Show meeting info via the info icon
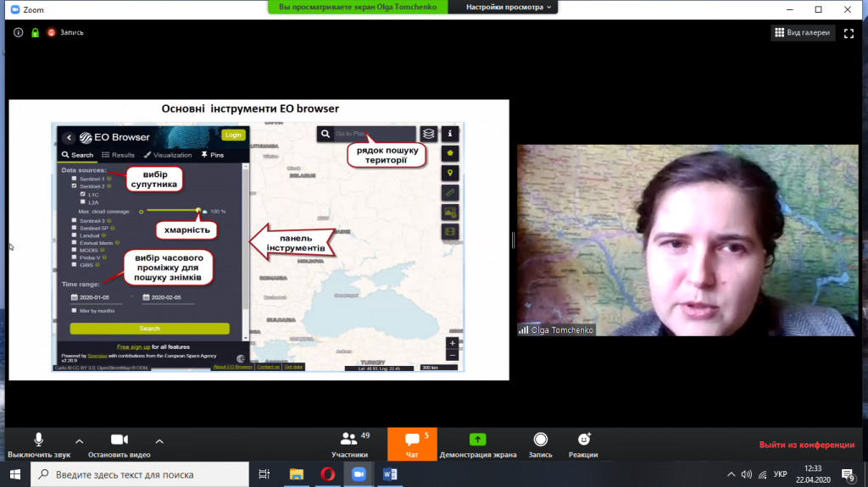The width and height of the screenshot is (868, 487). (x=19, y=33)
